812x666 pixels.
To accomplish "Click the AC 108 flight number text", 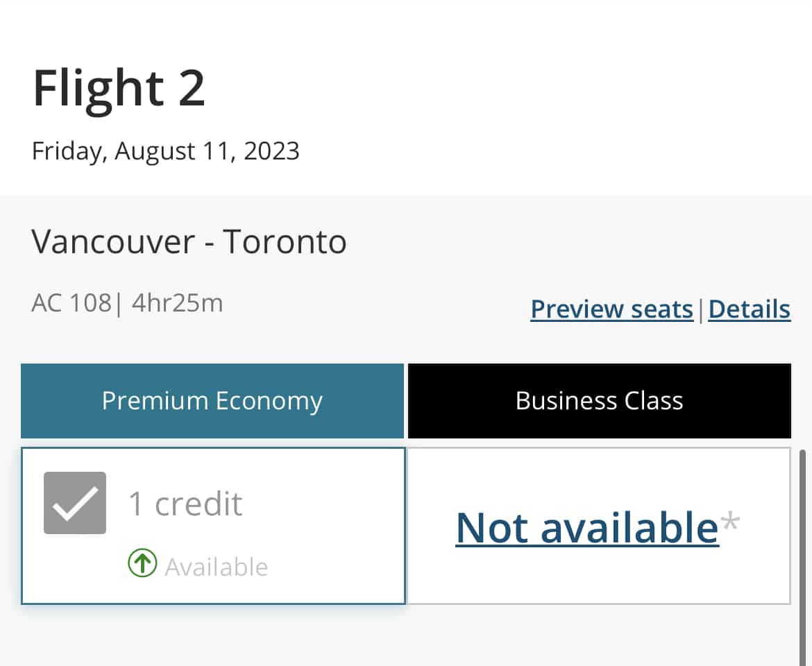I will tap(71, 303).
